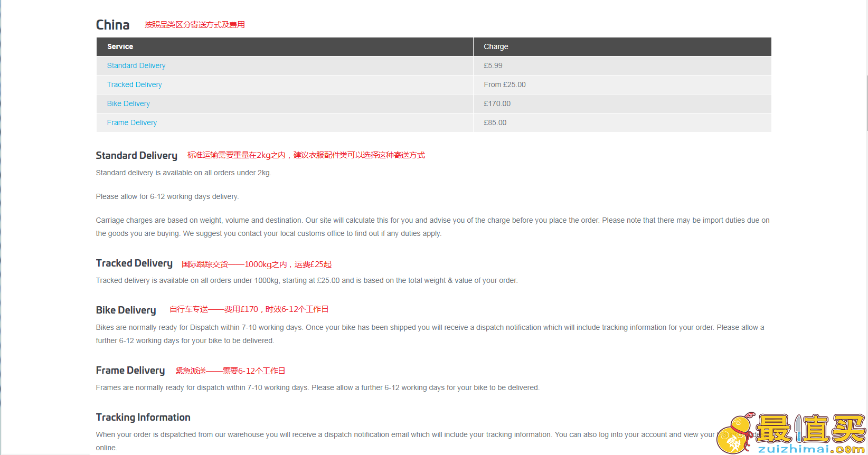Click the Tracked Delivery section heading
Viewport: 868px width, 455px height.
coord(134,263)
